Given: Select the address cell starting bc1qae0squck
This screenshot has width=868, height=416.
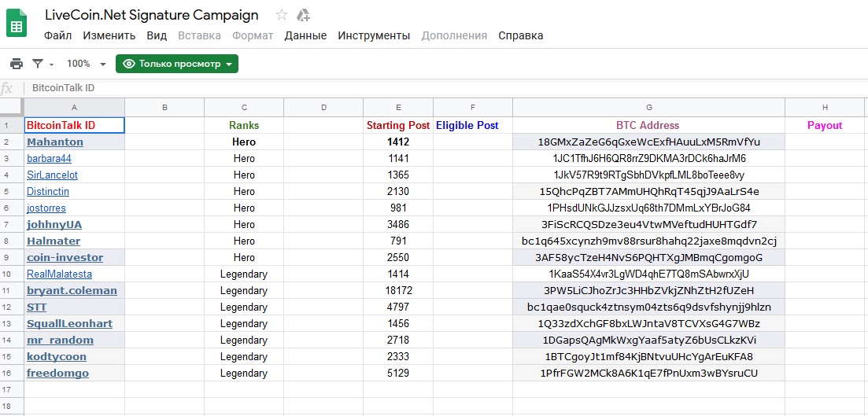Looking at the screenshot, I should (648, 307).
